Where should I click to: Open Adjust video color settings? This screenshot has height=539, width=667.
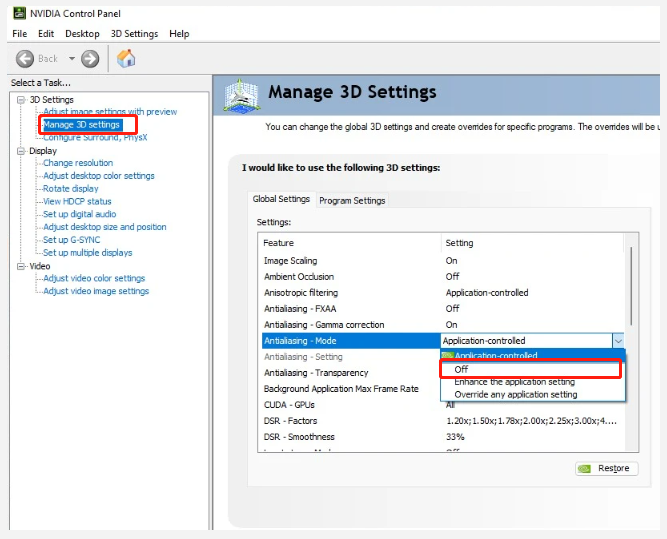[x=94, y=278]
